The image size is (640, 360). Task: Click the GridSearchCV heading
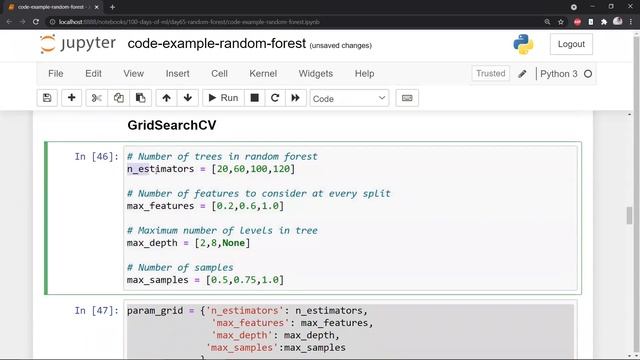click(172, 125)
